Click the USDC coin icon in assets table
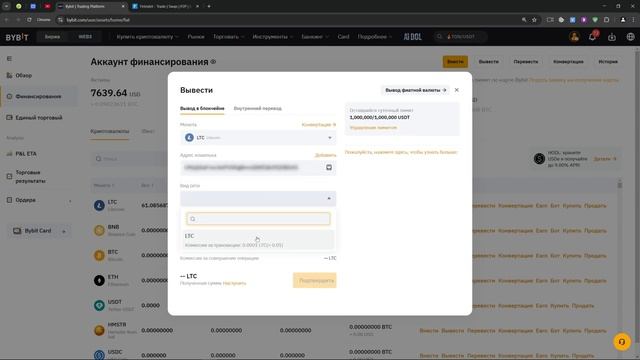The width and height of the screenshot is (640, 360). click(x=99, y=355)
